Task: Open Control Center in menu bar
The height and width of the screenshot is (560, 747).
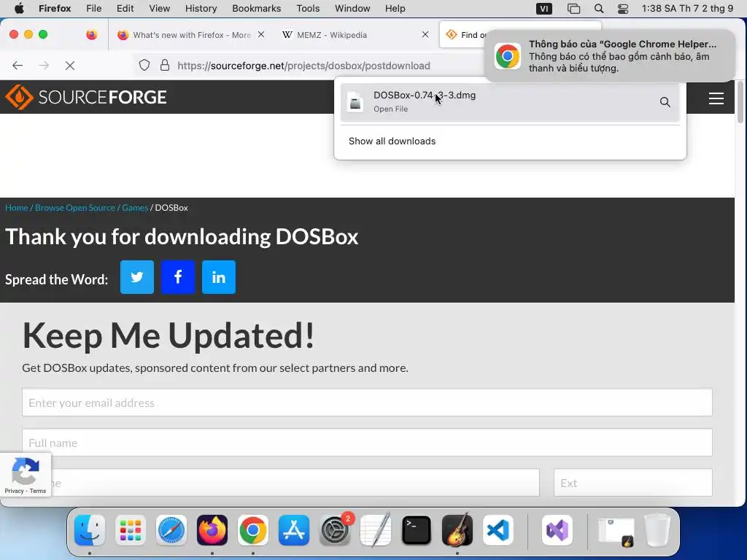Action: tap(623, 9)
